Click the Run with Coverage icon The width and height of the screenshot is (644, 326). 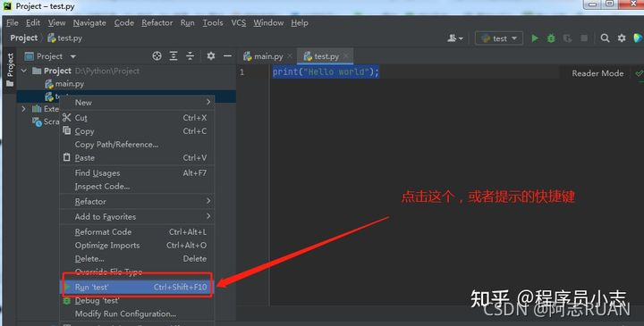click(x=568, y=38)
